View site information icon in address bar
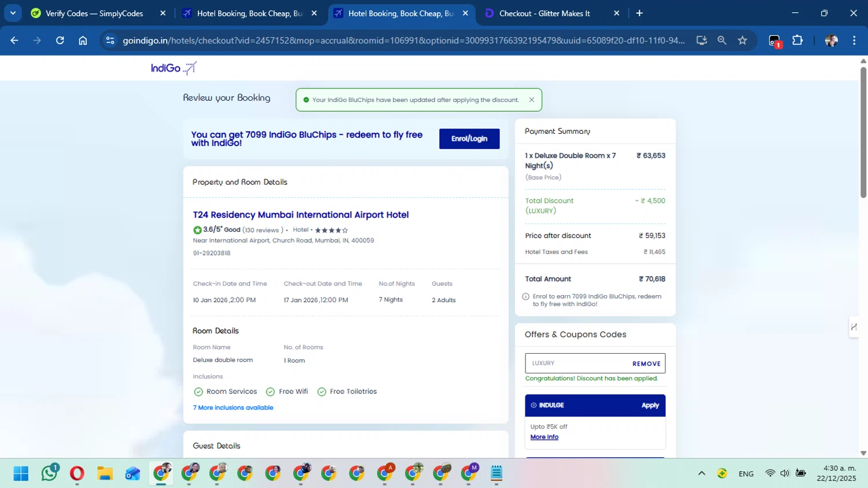This screenshot has width=868, height=488. click(x=110, y=41)
